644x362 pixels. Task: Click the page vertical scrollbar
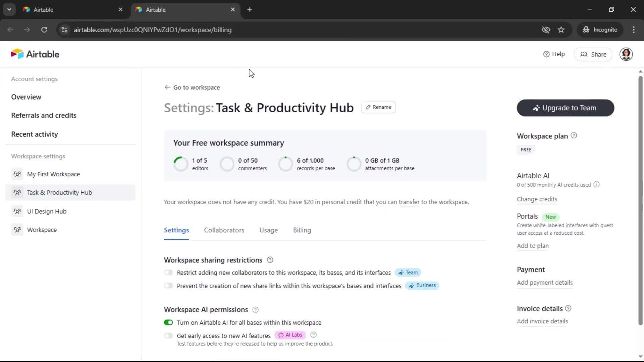point(640,200)
